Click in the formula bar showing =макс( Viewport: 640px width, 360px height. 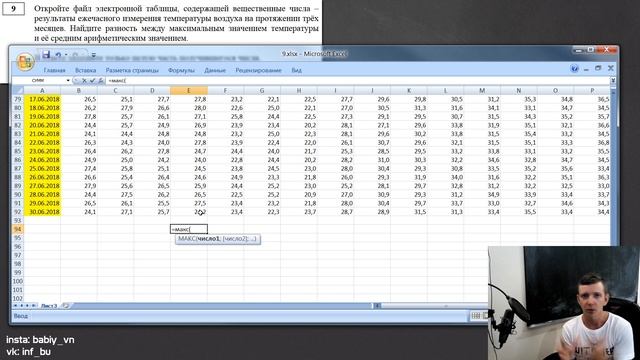[357, 81]
